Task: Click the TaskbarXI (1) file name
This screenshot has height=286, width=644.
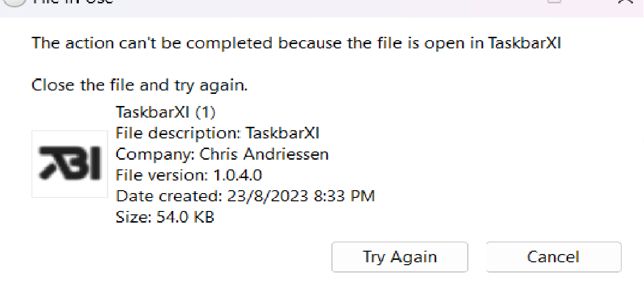Action: pos(165,112)
